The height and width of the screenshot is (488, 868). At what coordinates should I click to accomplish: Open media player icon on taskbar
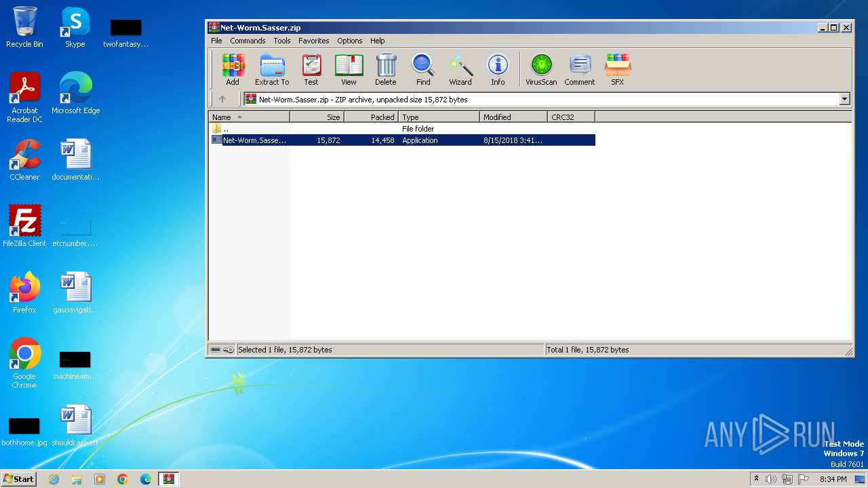[x=100, y=479]
